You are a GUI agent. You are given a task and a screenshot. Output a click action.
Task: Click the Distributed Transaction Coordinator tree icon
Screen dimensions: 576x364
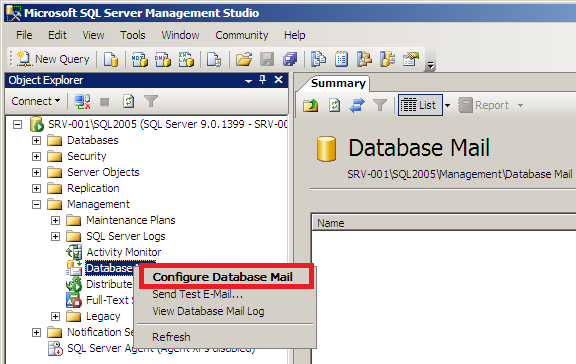[74, 284]
